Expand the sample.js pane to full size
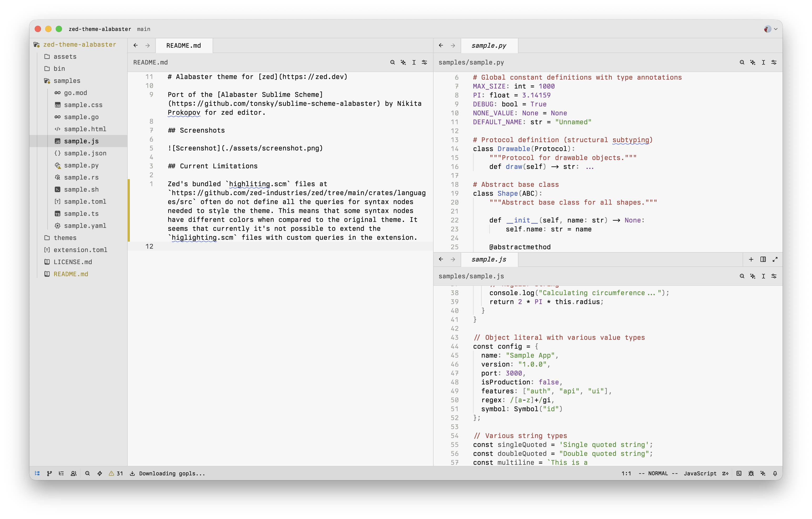Screen dimensions: 812x519 [775, 259]
